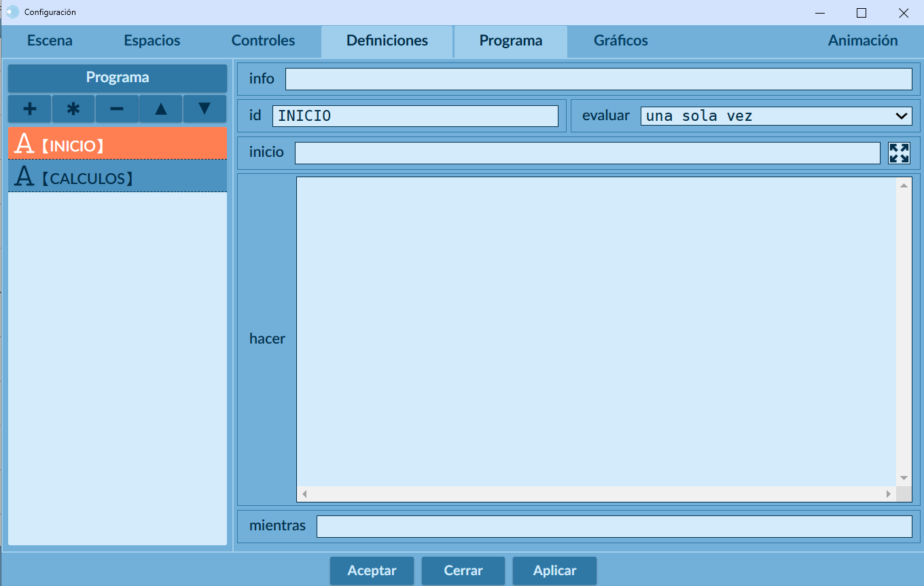Open the Espacios tab

click(x=152, y=41)
